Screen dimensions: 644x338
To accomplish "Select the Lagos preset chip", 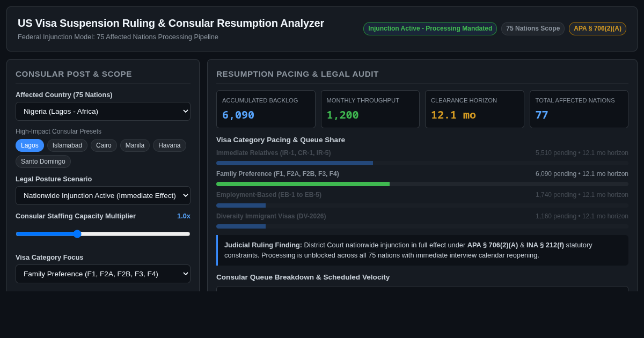I will point(30,145).
